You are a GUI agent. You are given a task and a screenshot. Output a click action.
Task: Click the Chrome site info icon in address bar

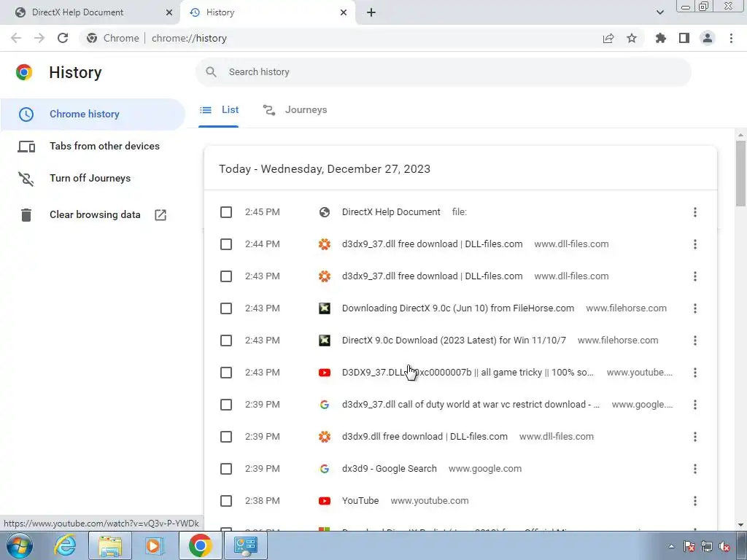[92, 38]
